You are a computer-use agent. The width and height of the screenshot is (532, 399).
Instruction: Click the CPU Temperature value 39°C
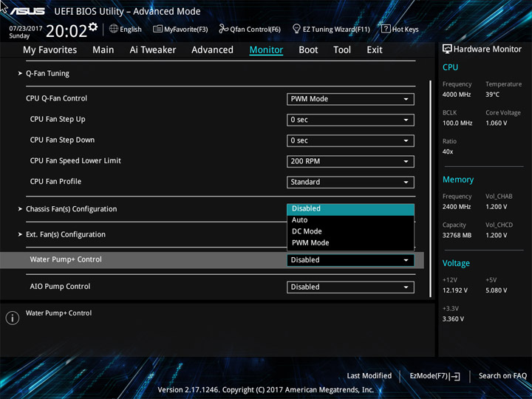[492, 95]
